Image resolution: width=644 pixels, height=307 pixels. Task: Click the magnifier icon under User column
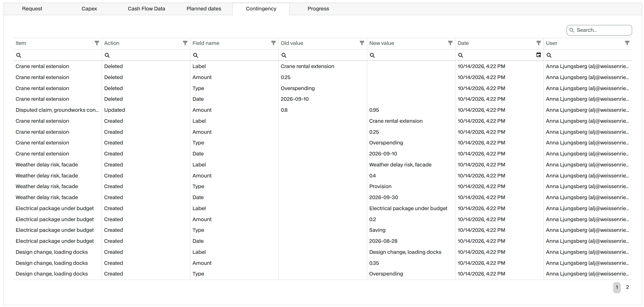[x=549, y=55]
